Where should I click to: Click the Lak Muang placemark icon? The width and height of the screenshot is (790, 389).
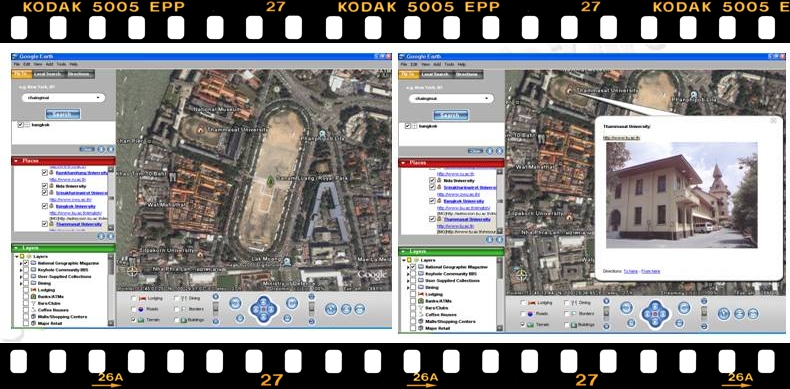(x=287, y=261)
